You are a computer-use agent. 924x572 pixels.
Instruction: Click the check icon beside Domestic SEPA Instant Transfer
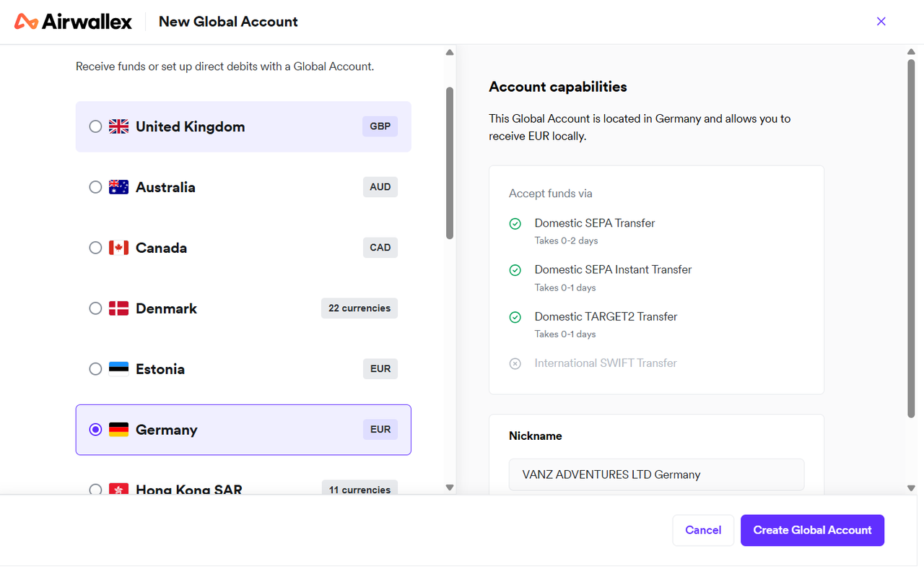515,270
